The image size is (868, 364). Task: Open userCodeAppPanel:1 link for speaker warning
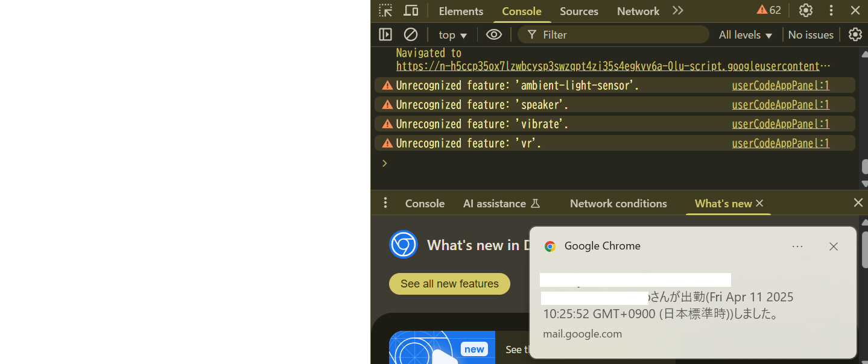click(x=781, y=105)
